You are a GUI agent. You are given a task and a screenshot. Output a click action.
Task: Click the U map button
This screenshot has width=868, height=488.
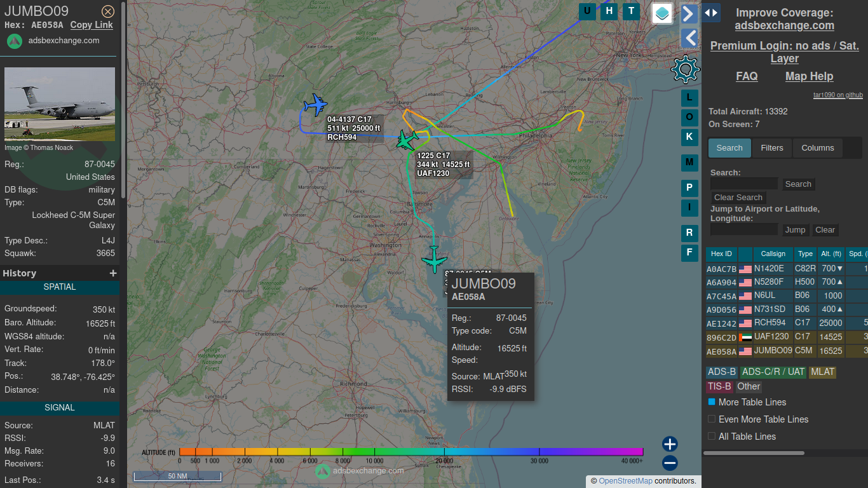point(587,11)
